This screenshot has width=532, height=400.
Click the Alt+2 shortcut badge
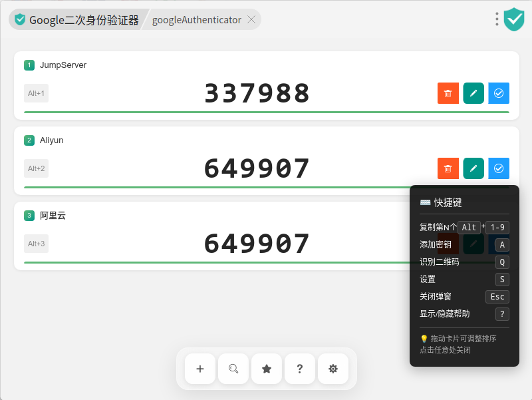36,168
